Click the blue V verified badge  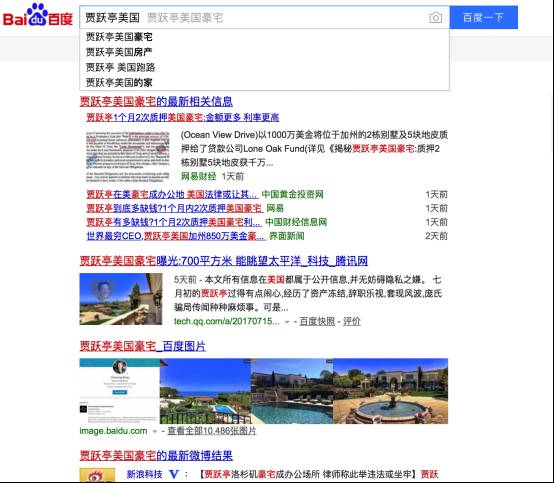174,474
